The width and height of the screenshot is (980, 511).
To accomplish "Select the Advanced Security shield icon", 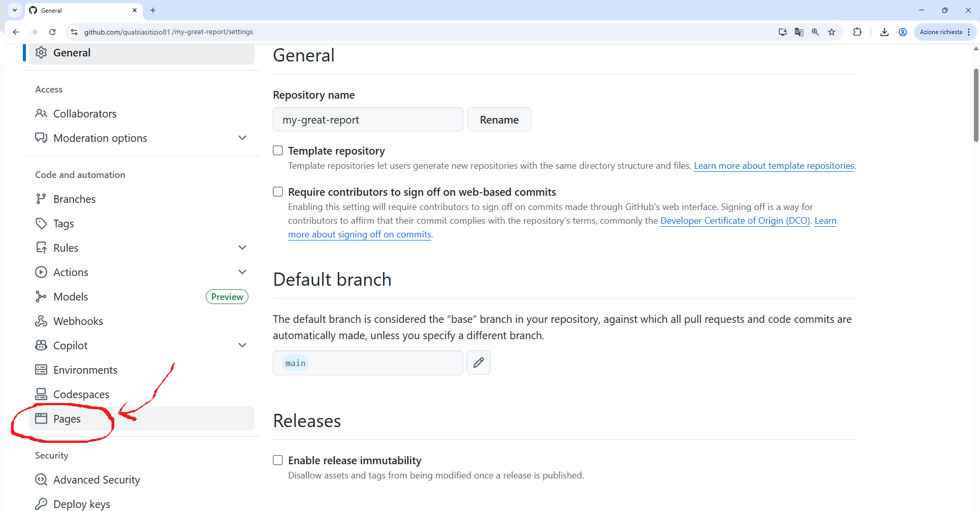I will coord(41,479).
